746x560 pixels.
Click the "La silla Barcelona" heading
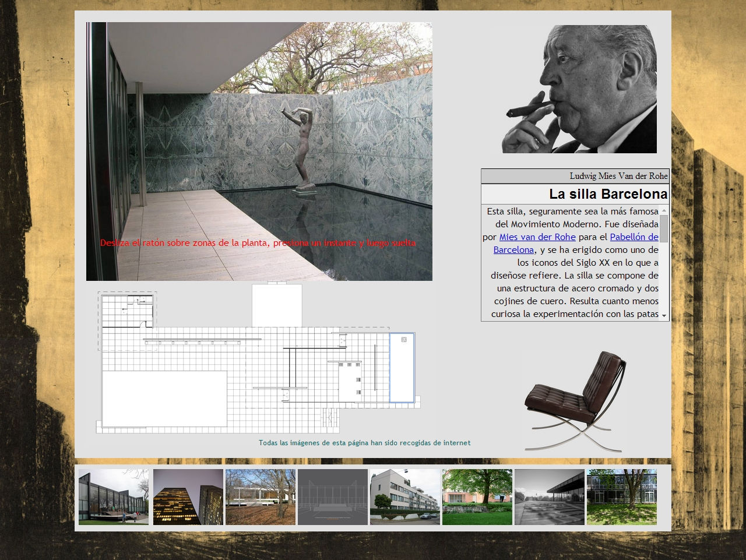608,194
